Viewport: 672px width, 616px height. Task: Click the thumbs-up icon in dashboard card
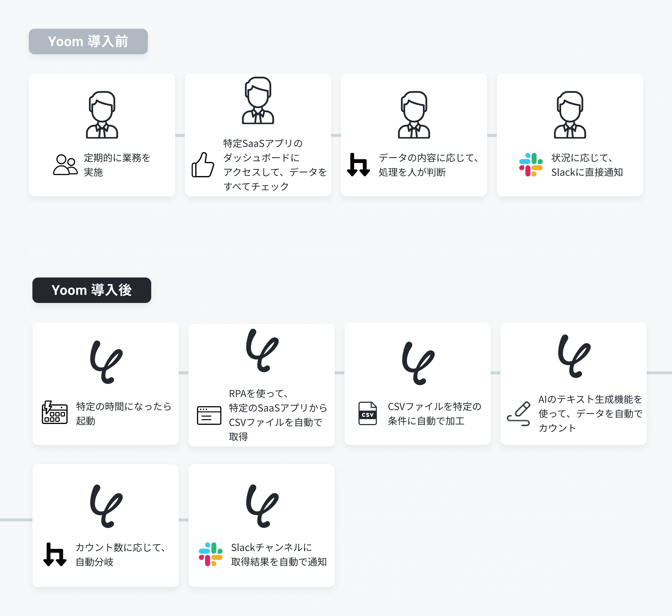coord(203,165)
